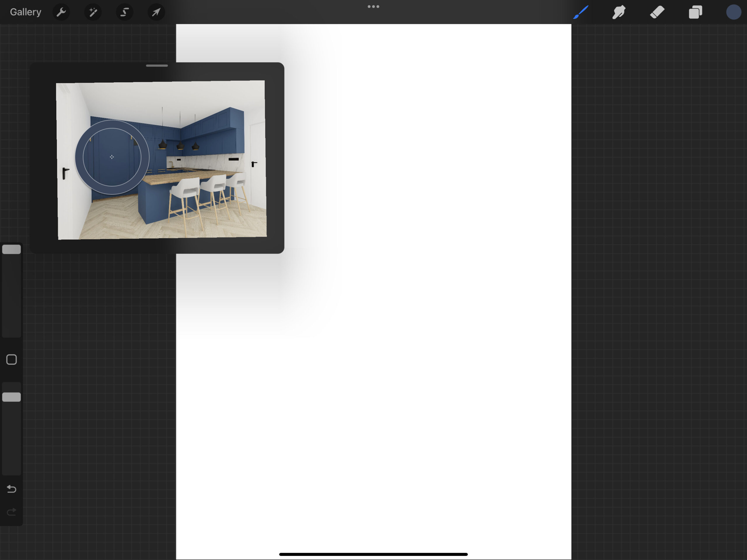Screen dimensions: 747x560
Task: Open the three-dot multitasking menu
Action: click(x=373, y=6)
